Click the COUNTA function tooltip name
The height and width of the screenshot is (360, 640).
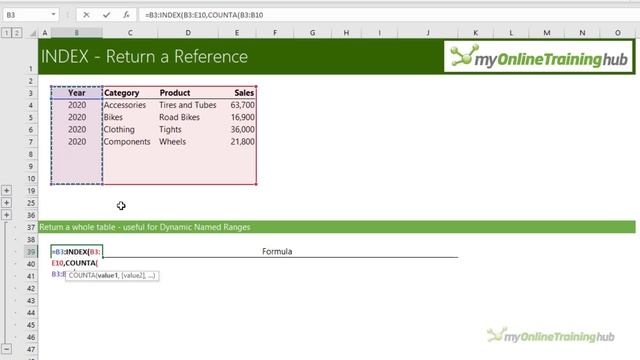82,276
